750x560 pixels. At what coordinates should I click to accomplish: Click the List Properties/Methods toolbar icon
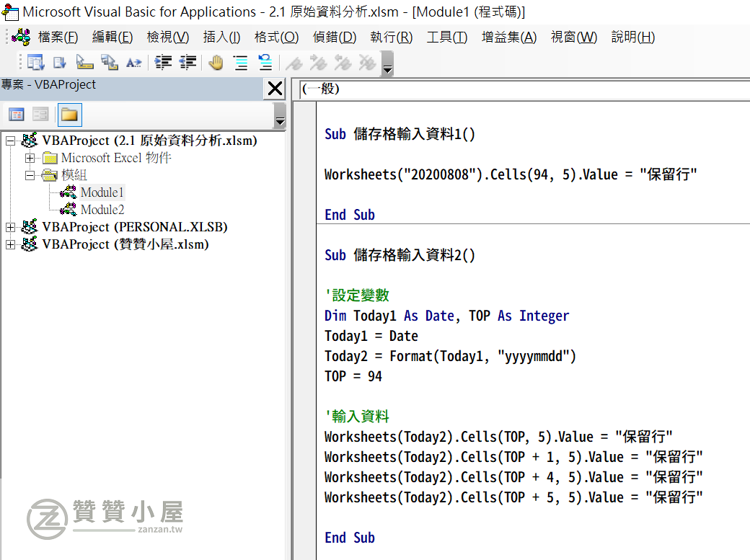[36, 63]
